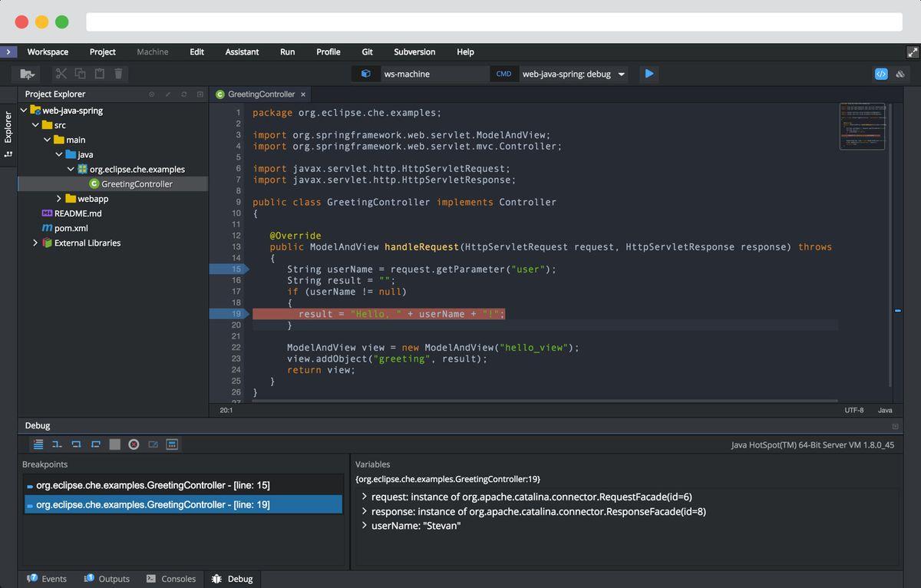Toggle the breakpoint marker on line 19 gutter
Viewport: 921px width, 588px height.
227,314
